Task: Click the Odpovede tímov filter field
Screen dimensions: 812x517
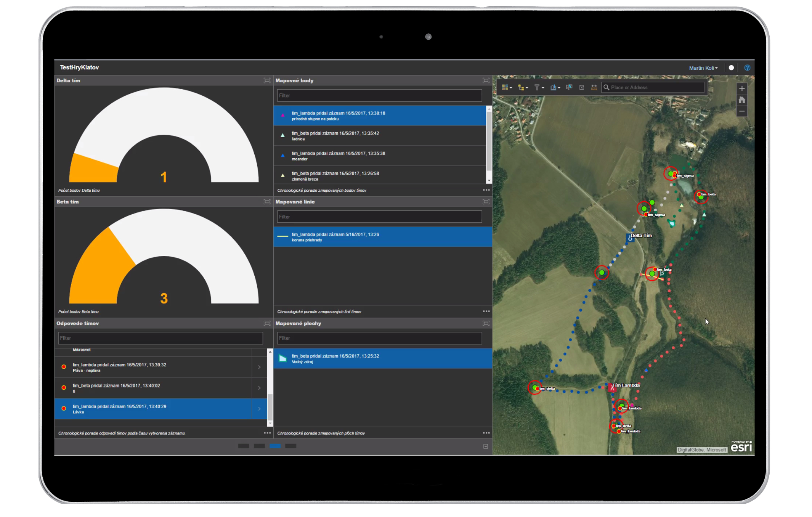Action: pyautogui.click(x=160, y=338)
